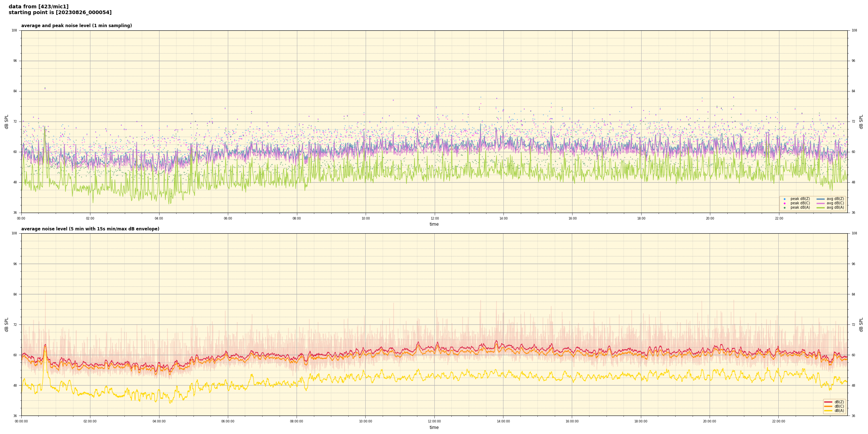
Task: Click the 06:00:00 tick on the lower chart
Action: point(228,421)
